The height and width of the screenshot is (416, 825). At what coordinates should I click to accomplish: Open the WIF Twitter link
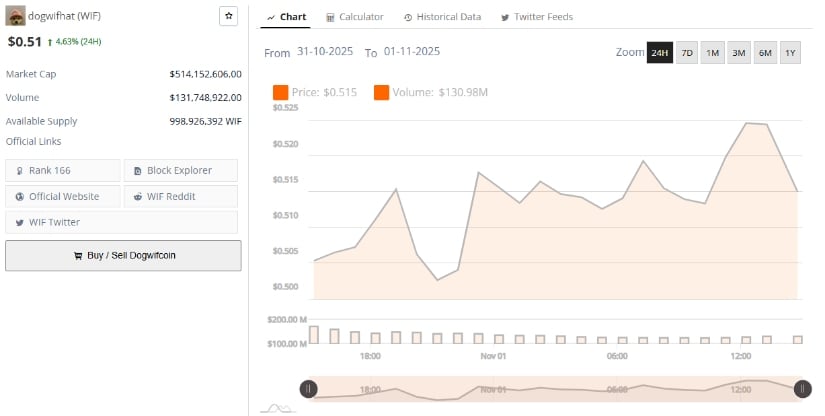[x=63, y=222]
